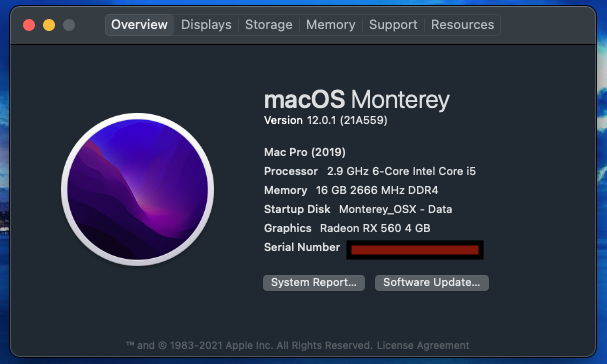Click the greyed-out zoom window button
The image size is (607, 364).
point(69,25)
